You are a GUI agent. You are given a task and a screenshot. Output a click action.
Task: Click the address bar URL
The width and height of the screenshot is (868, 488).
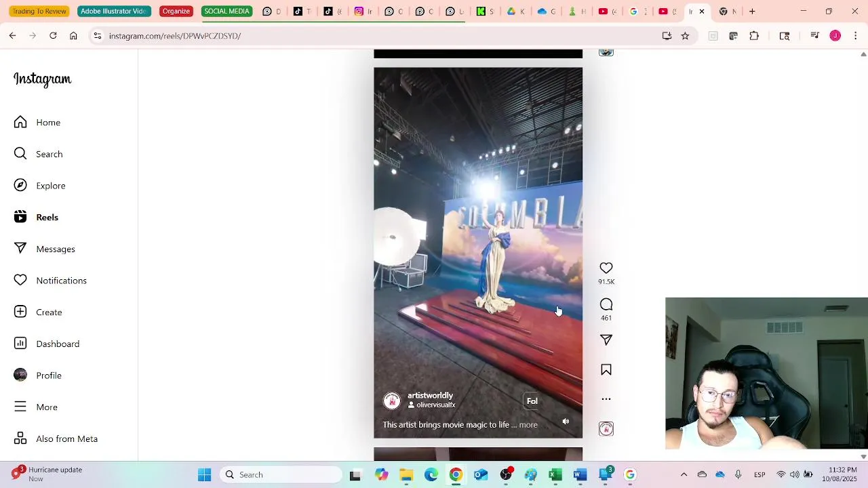(x=175, y=36)
